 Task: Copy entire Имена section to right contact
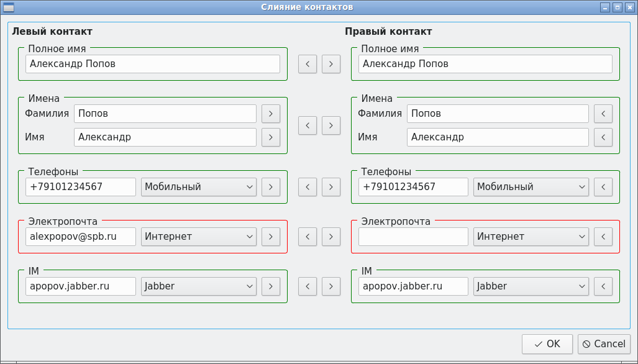331,125
